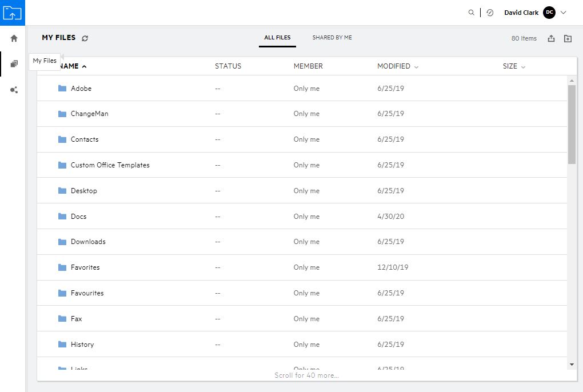Expand the David Clark user menu
583x392 pixels.
[x=564, y=13]
